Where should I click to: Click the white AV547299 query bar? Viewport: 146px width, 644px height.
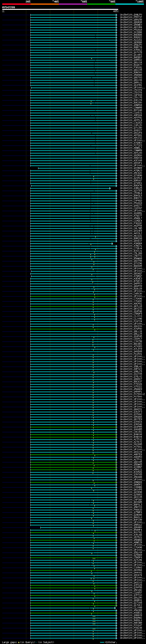[x=60, y=9]
